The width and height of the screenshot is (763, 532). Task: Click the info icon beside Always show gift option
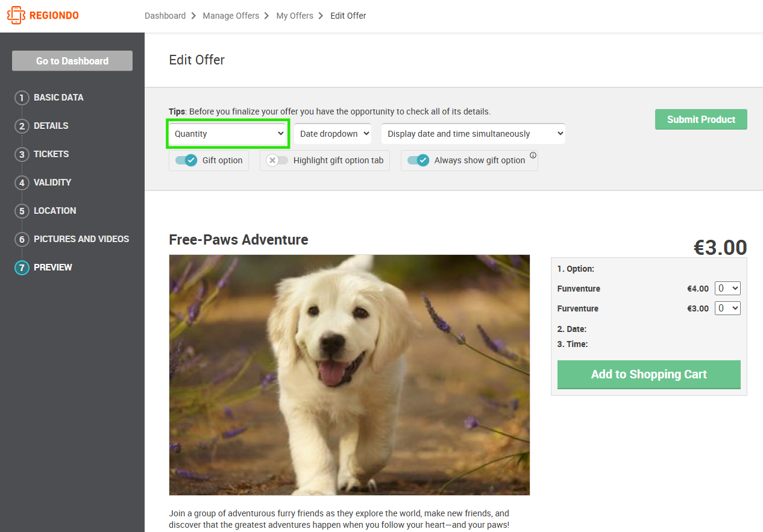tap(533, 155)
